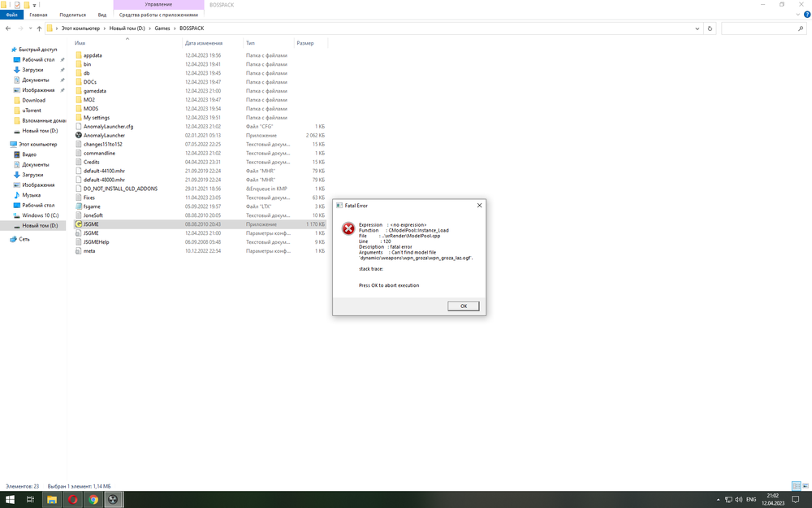Open the Поделиться ribbon tab

(72, 15)
